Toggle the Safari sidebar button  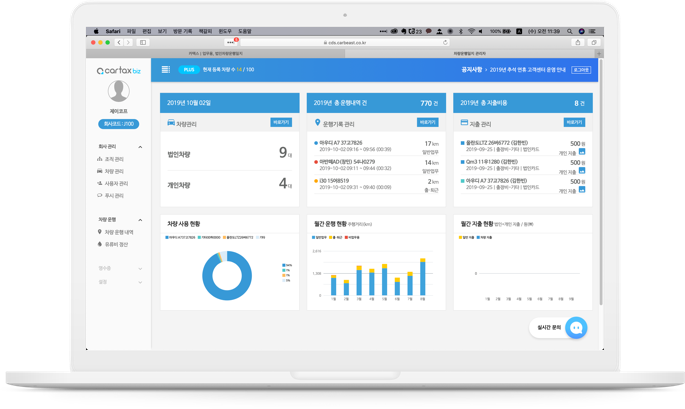coord(143,42)
